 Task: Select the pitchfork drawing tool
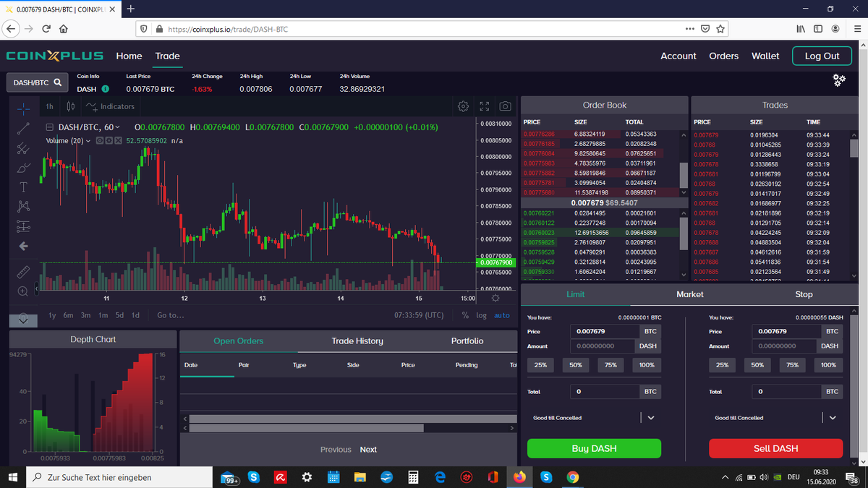(x=23, y=148)
